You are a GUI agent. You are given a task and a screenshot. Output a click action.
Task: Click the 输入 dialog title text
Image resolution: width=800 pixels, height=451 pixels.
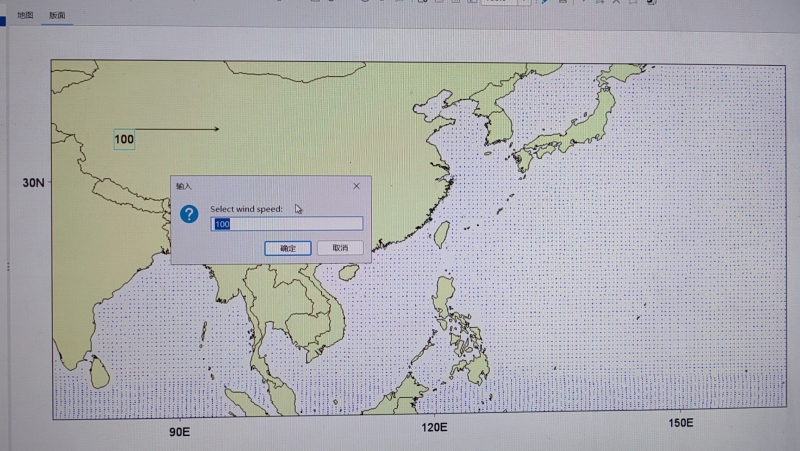pos(184,186)
